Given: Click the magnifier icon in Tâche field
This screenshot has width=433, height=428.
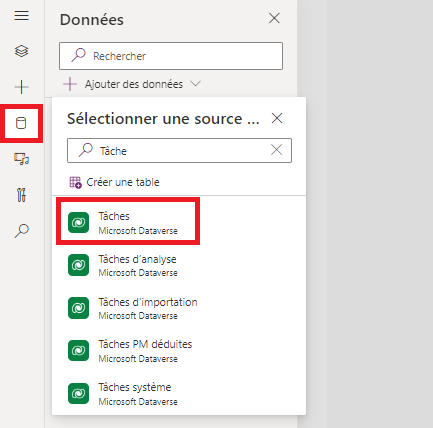Looking at the screenshot, I should click(86, 150).
